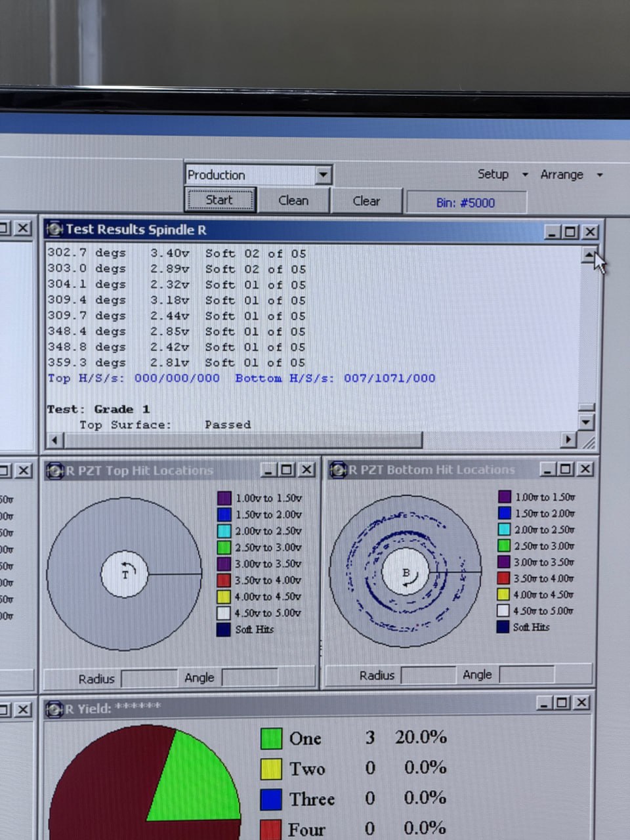Click the Top H/S/s: 000/000/000 text
This screenshot has height=840, width=630.
tap(133, 378)
